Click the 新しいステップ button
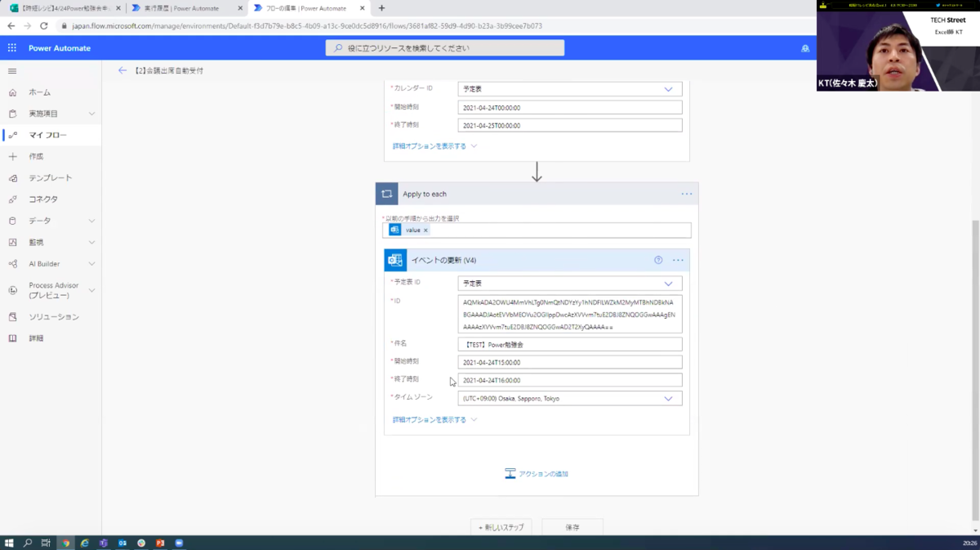The height and width of the screenshot is (550, 980). [501, 527]
